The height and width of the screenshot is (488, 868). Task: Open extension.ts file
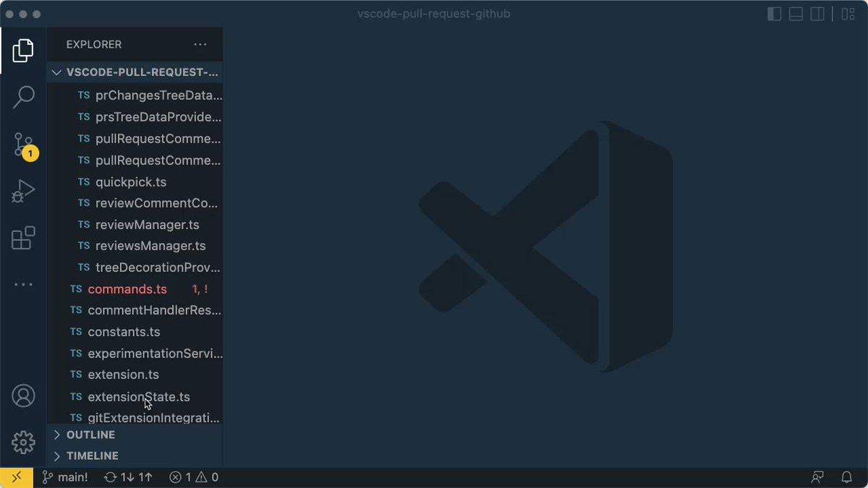tap(135, 374)
